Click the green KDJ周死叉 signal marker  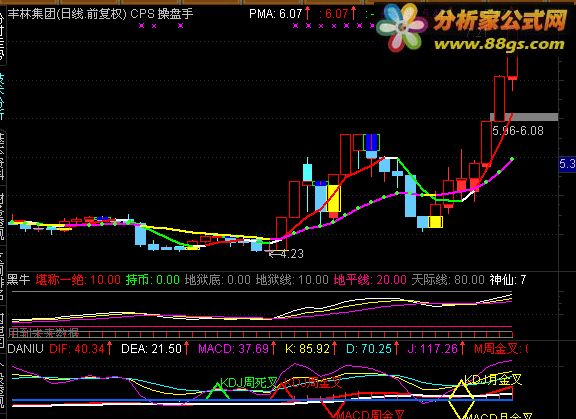pyautogui.click(x=217, y=391)
